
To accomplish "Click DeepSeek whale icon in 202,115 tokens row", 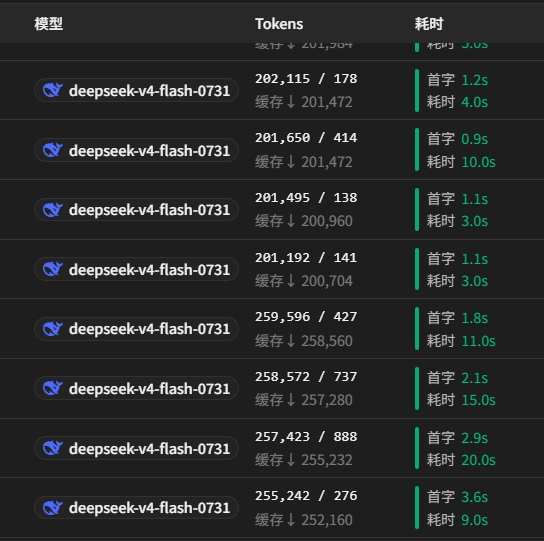I will point(52,90).
